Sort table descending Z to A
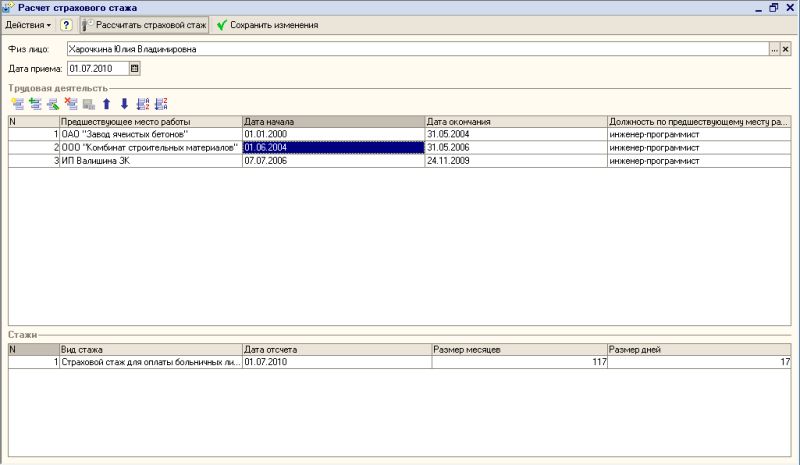The image size is (800, 465). (x=161, y=104)
